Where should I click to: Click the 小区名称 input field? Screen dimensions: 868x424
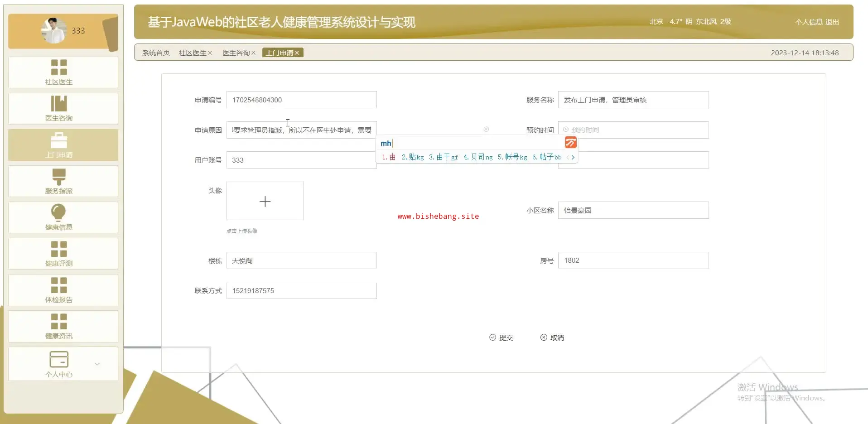pos(633,210)
